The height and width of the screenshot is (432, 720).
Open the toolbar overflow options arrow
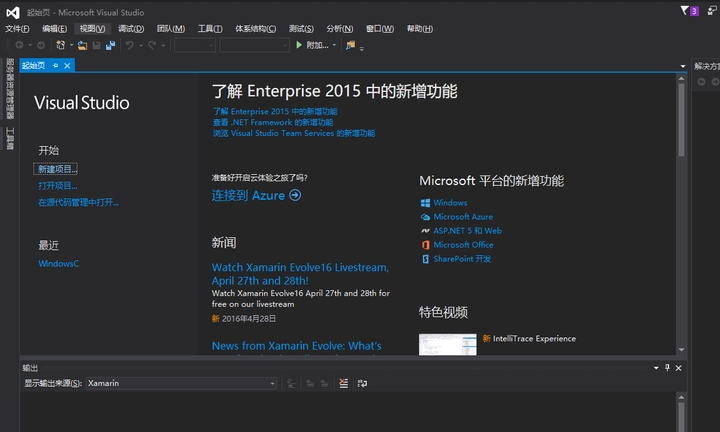(362, 48)
